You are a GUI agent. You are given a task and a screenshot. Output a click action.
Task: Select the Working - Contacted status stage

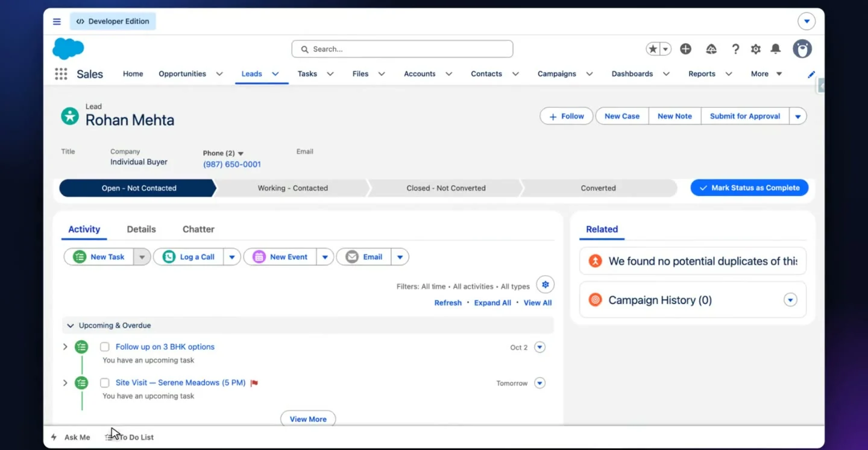coord(293,188)
